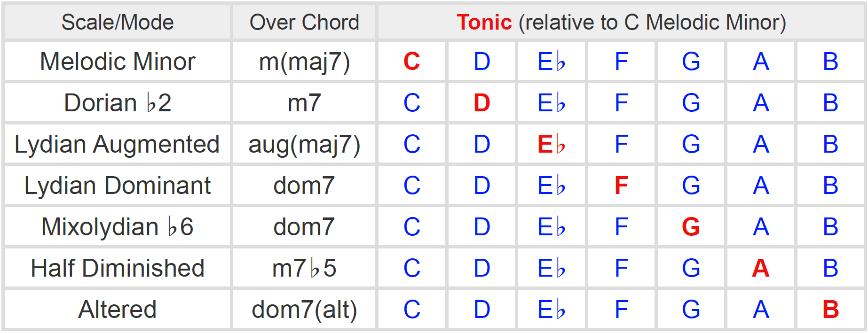This screenshot has height=333, width=868.
Task: Click red E♭ in Lydian Augmented row
Action: tap(551, 144)
